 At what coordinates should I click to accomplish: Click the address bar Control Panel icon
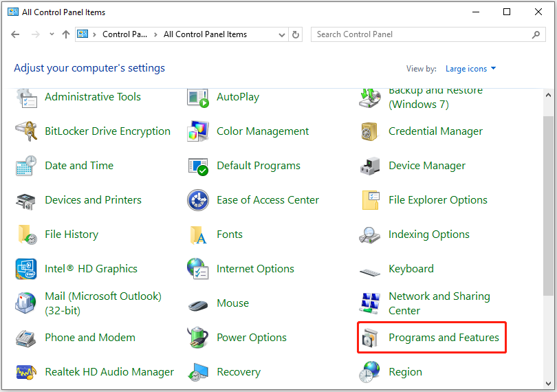click(83, 34)
